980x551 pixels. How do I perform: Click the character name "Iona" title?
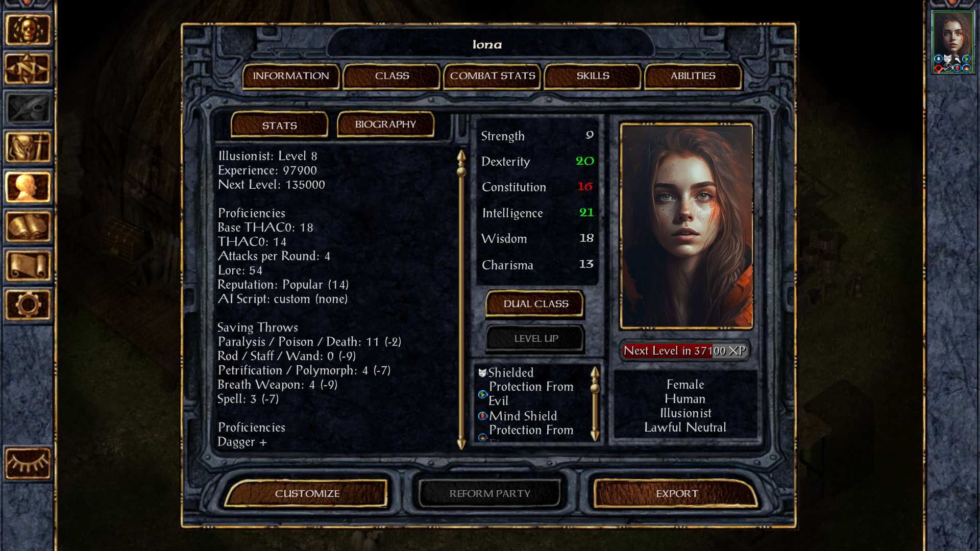coord(487,45)
